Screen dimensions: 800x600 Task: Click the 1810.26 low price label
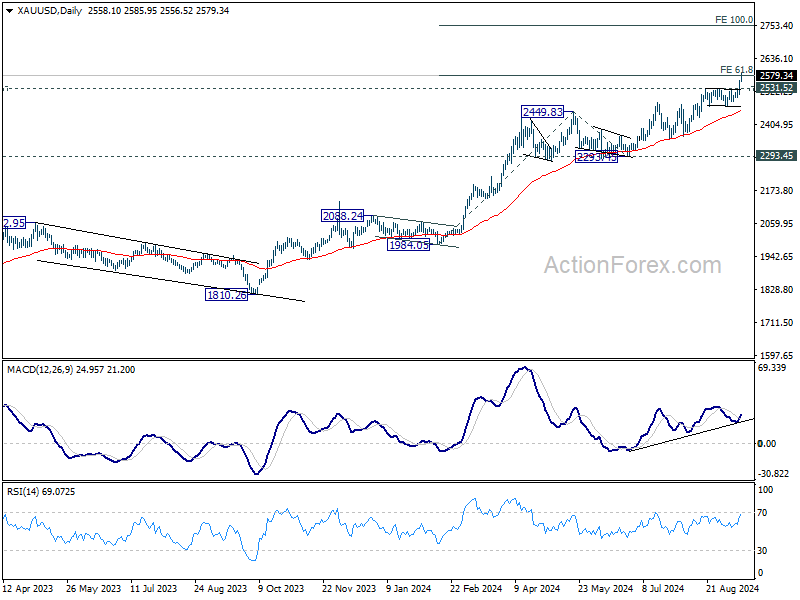[226, 294]
